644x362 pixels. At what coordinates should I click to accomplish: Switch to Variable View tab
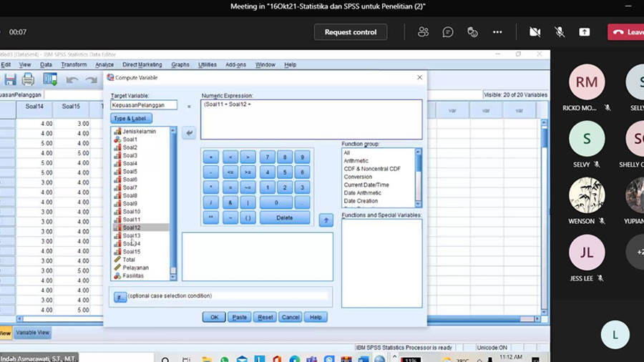(33, 333)
